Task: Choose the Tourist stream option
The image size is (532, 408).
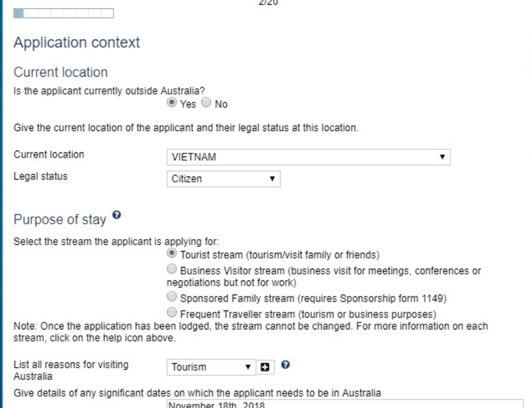Action: tap(172, 254)
